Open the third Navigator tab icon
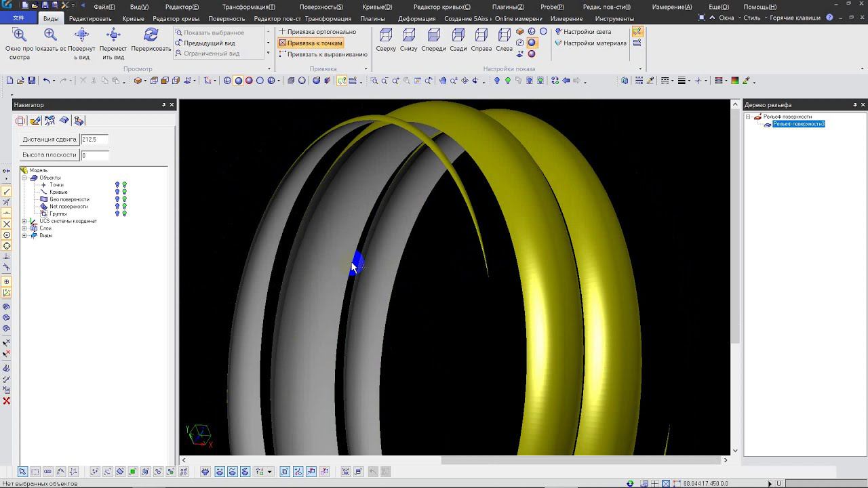Viewport: 868px width, 488px height. 50,121
